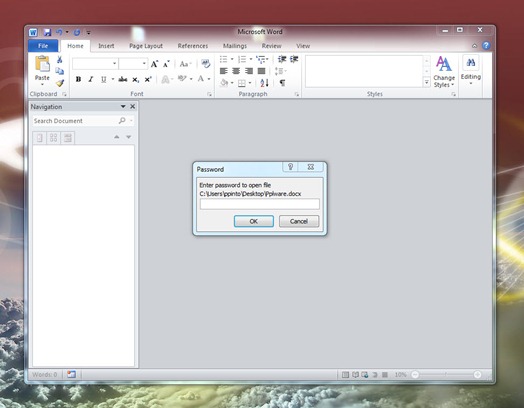Switch to the Insert tab
Image resolution: width=524 pixels, height=408 pixels.
point(106,46)
